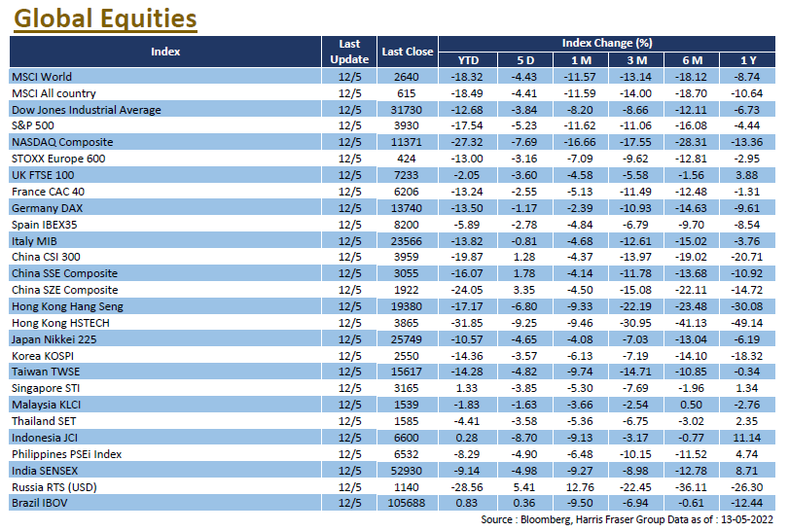The height and width of the screenshot is (532, 789).
Task: Click MSCI World last close 2640
Action: pyautogui.click(x=406, y=77)
